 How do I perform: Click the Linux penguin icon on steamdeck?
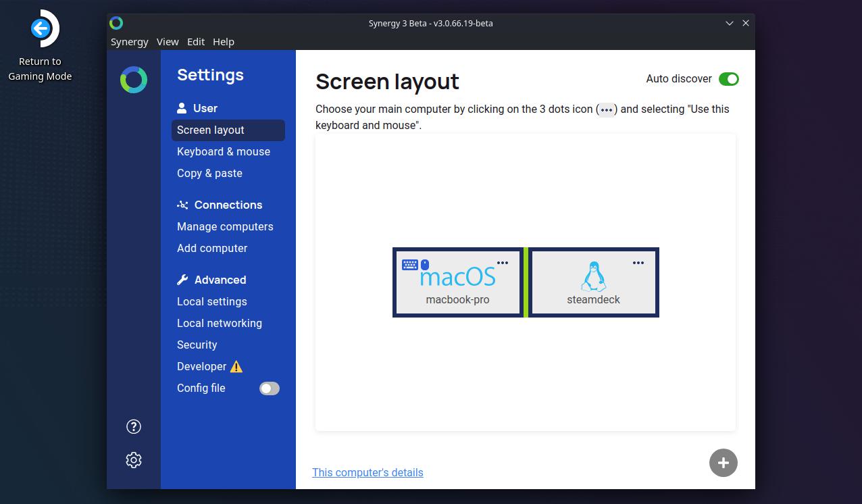(593, 276)
